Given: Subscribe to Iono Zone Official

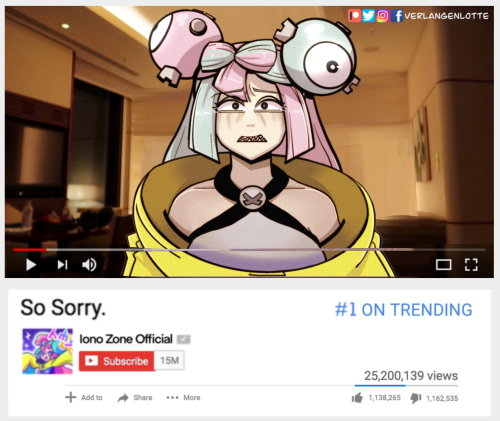Looking at the screenshot, I should 117,361.
